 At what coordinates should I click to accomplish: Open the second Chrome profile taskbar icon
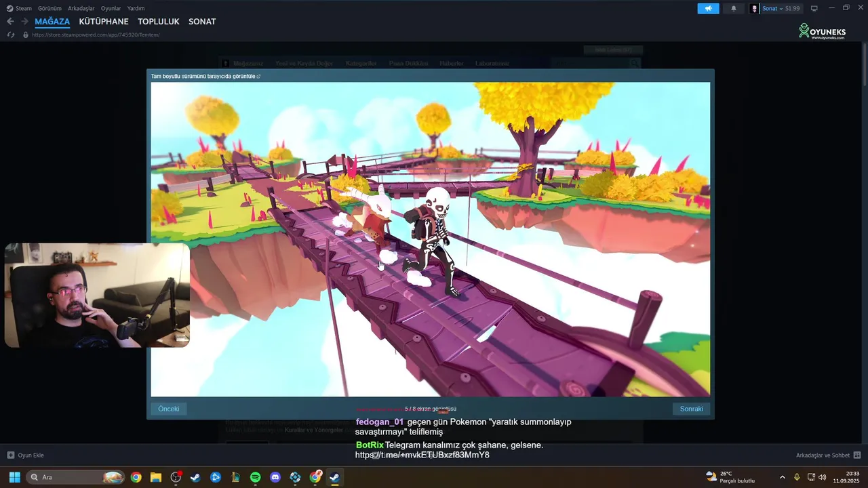coord(315,477)
